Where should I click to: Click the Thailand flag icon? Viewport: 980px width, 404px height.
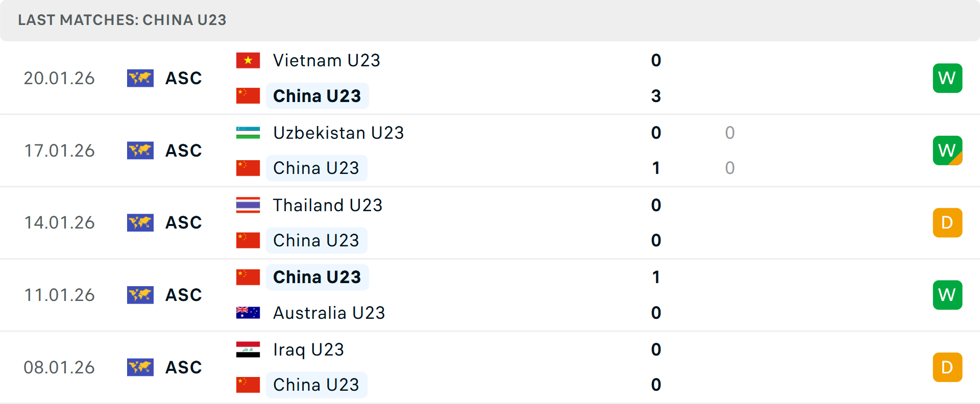pyautogui.click(x=248, y=205)
